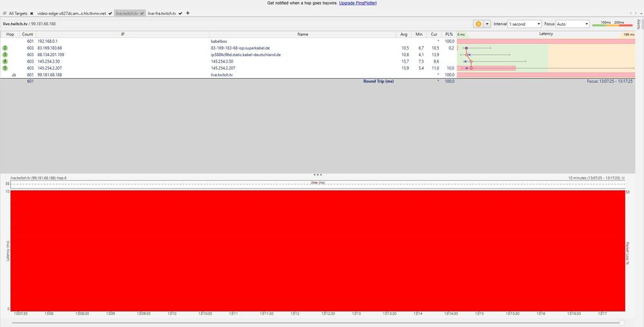Click the name 83-169-183-68-isp.superkabel.de

coord(240,48)
